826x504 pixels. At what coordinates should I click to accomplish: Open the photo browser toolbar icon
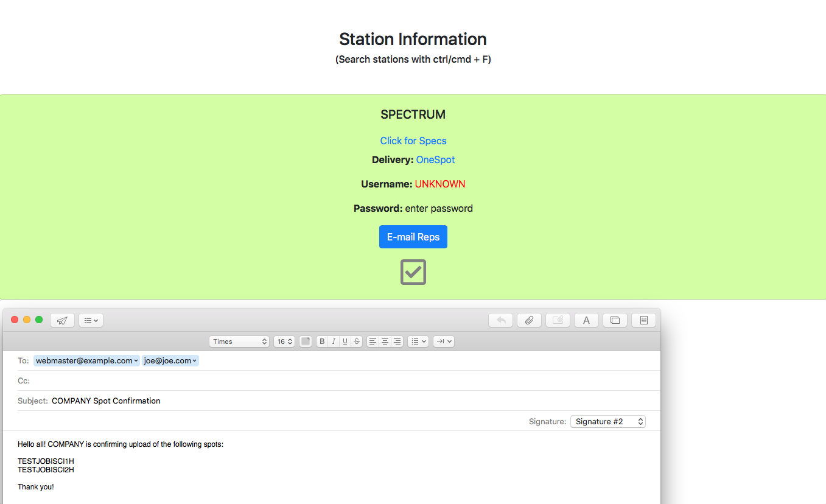click(615, 320)
